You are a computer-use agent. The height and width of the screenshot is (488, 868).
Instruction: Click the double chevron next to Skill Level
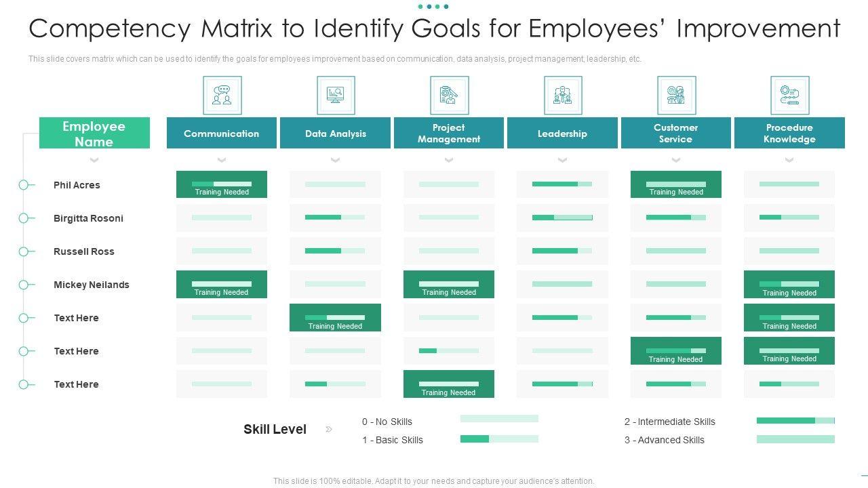coord(329,429)
